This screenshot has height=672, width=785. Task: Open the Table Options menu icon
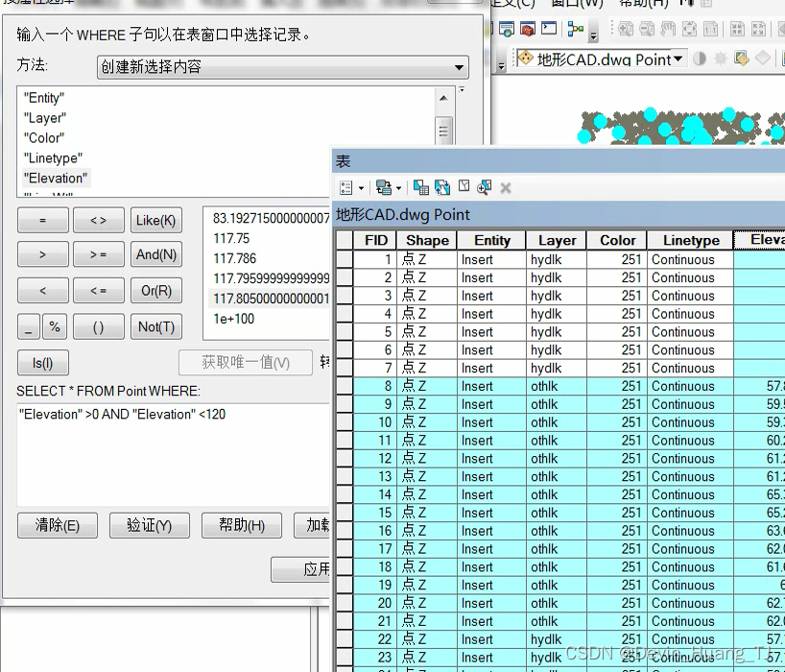pyautogui.click(x=345, y=188)
